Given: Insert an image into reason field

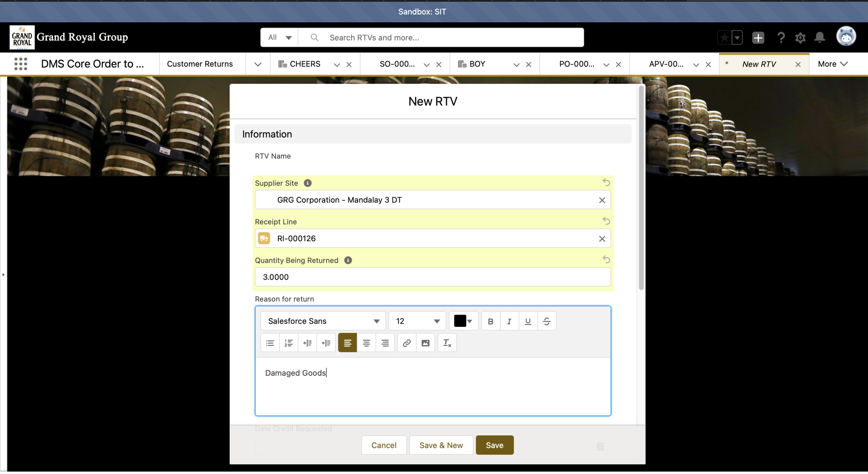Looking at the screenshot, I should [425, 343].
